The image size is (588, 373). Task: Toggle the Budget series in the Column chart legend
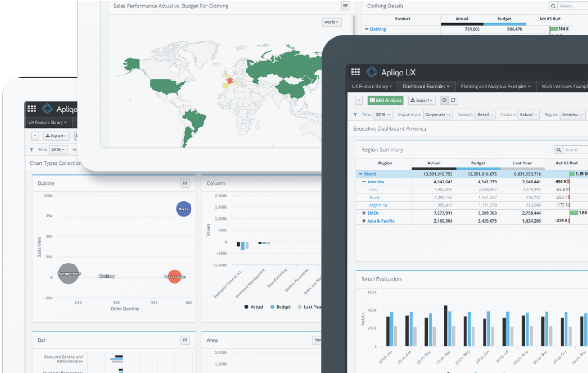[280, 307]
